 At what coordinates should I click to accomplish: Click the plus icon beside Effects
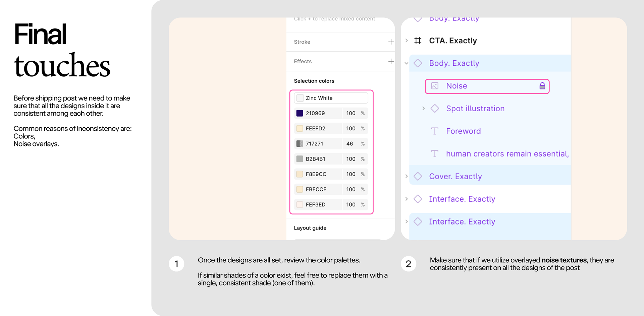391,61
